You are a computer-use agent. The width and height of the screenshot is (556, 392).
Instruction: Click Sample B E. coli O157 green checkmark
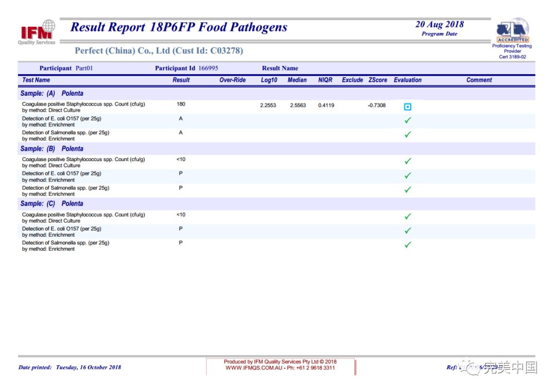[x=408, y=175]
